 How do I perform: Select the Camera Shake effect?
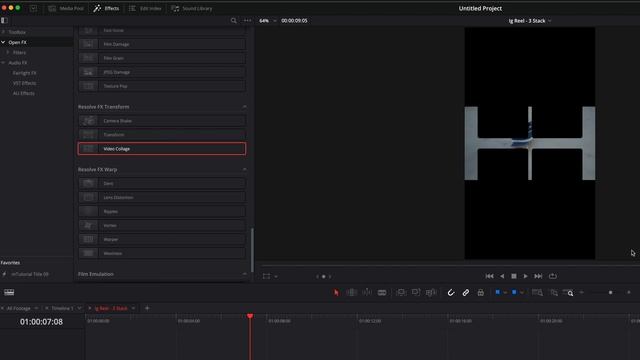[x=162, y=121]
